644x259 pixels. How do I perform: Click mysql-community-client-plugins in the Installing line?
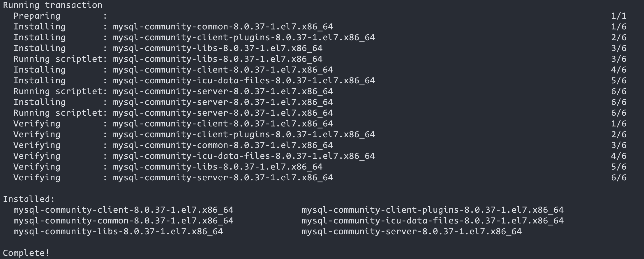[x=244, y=38]
